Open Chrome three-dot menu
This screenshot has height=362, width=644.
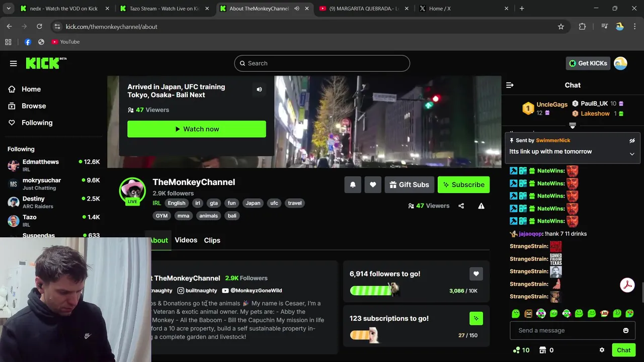pyautogui.click(x=634, y=27)
